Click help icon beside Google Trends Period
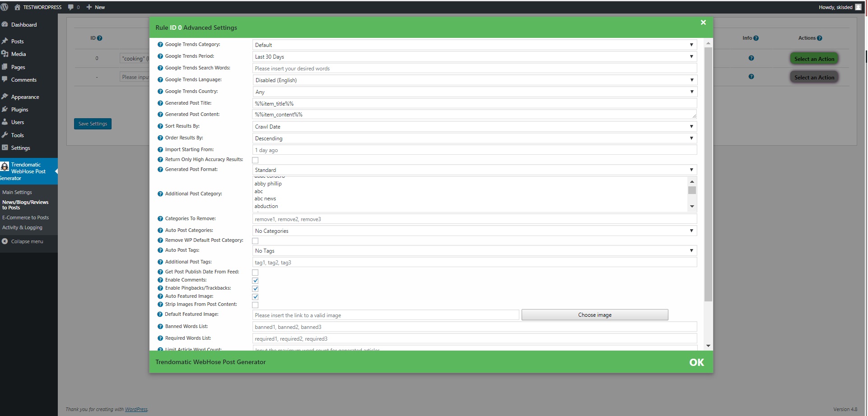868x416 pixels. tap(160, 56)
